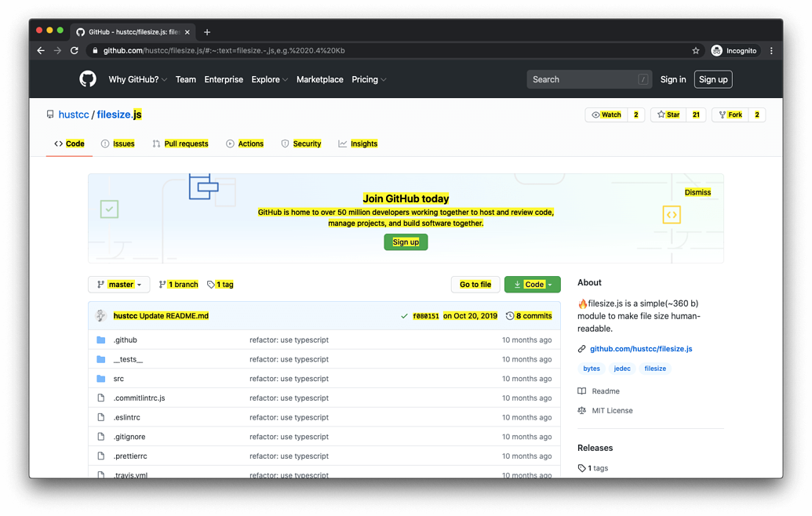
Task: Click the repository book icon beside hustcc
Action: (x=50, y=114)
